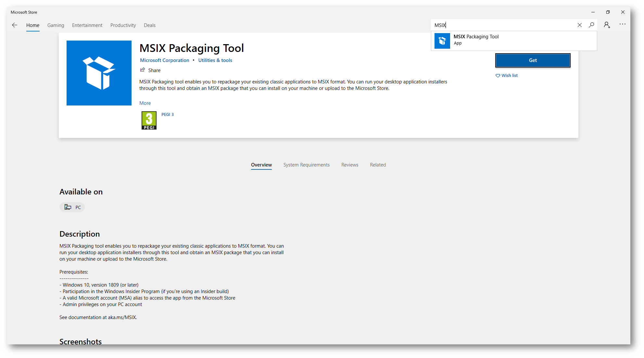
Task: Click the Prerequisites line
Action: tap(74, 272)
